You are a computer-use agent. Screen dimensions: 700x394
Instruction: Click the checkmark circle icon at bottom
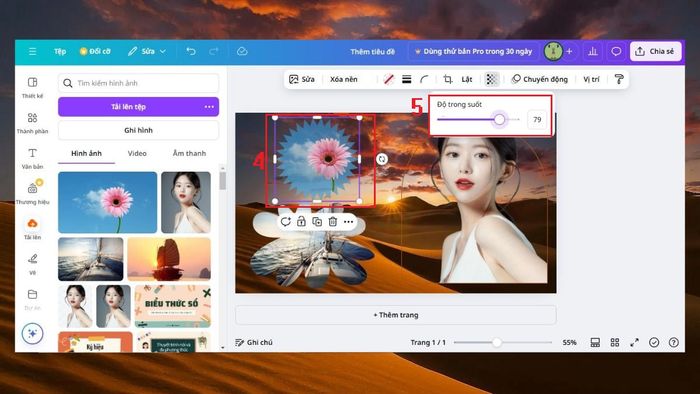tap(654, 342)
